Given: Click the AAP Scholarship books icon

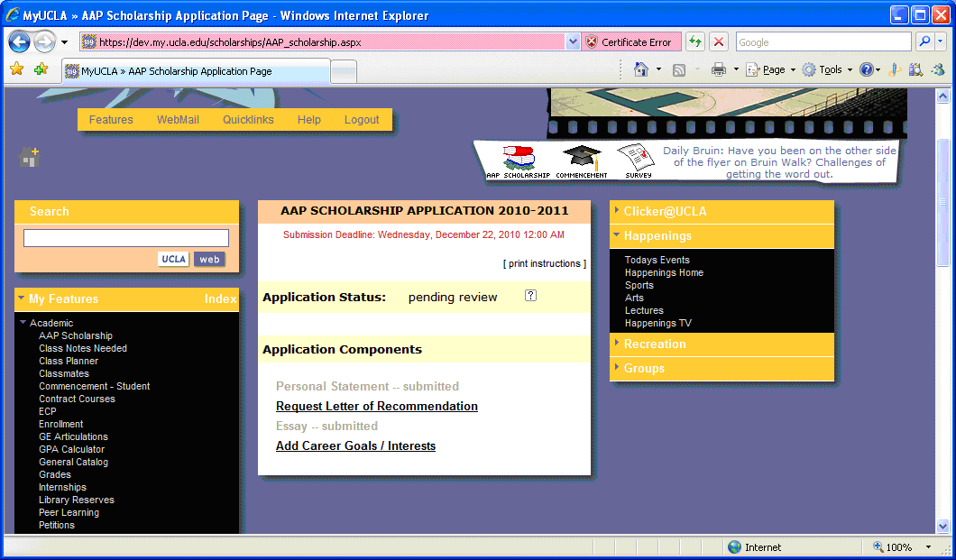Looking at the screenshot, I should pyautogui.click(x=518, y=158).
